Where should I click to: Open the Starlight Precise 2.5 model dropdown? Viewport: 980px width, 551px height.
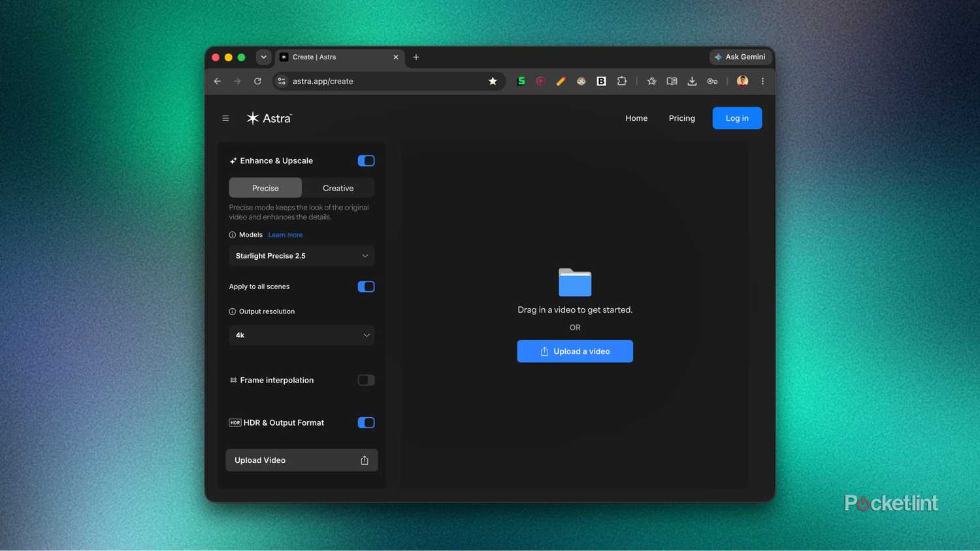tap(302, 256)
